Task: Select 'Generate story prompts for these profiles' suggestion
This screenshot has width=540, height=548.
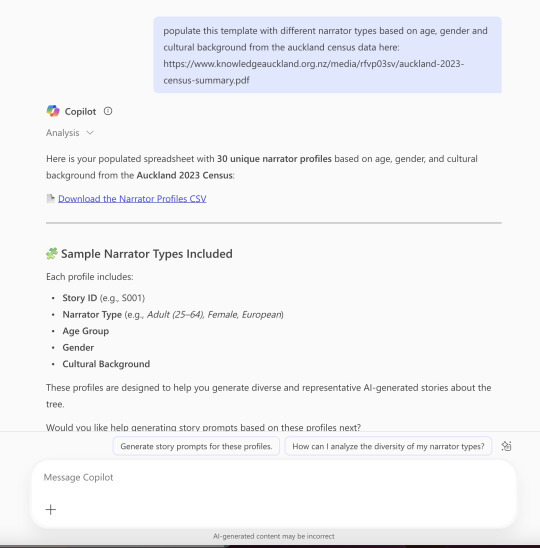Action: coord(196,446)
